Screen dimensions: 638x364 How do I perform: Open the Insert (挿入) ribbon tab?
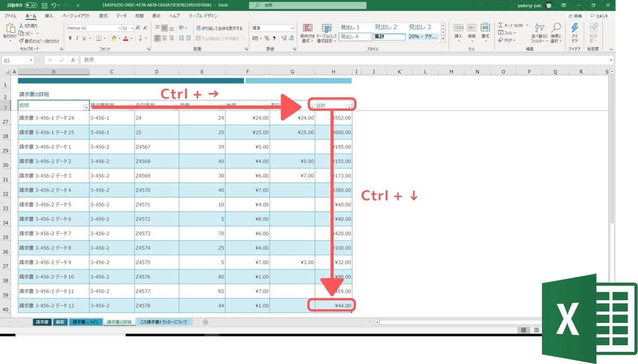(x=49, y=16)
